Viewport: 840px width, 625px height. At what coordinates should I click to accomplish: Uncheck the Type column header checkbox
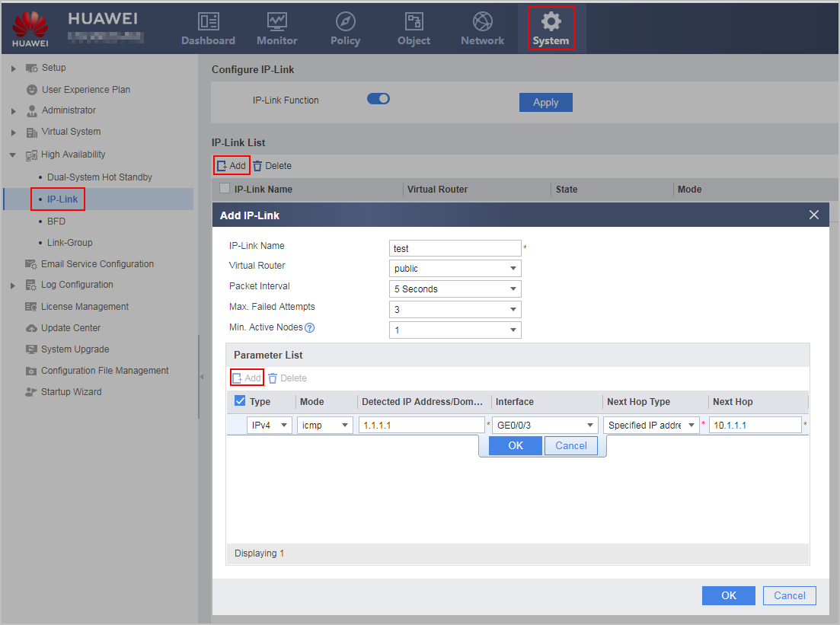point(240,400)
